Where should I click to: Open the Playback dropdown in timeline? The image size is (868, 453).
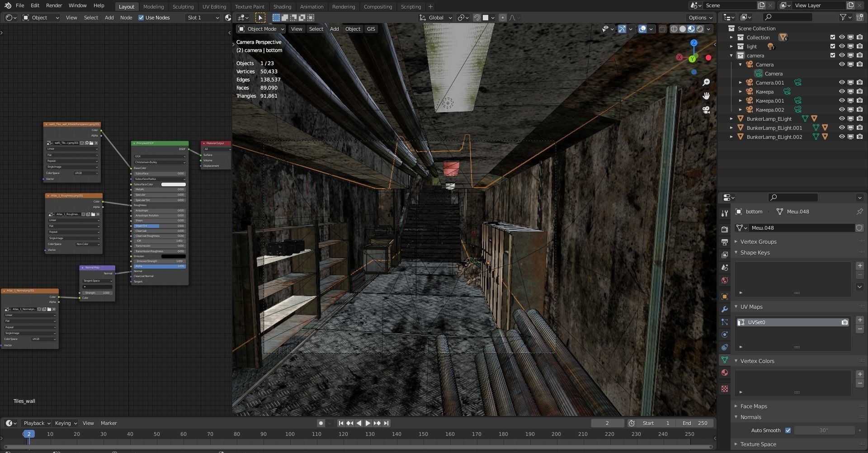37,423
